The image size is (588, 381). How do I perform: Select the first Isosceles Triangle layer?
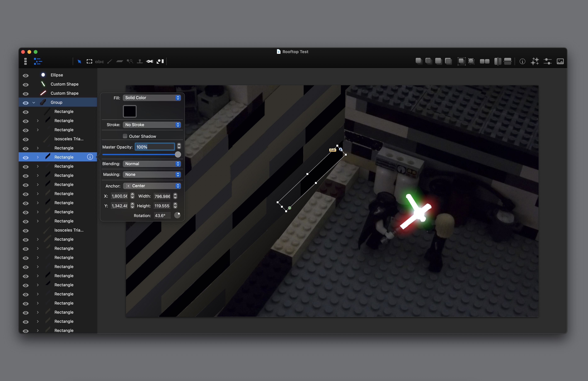(69, 139)
